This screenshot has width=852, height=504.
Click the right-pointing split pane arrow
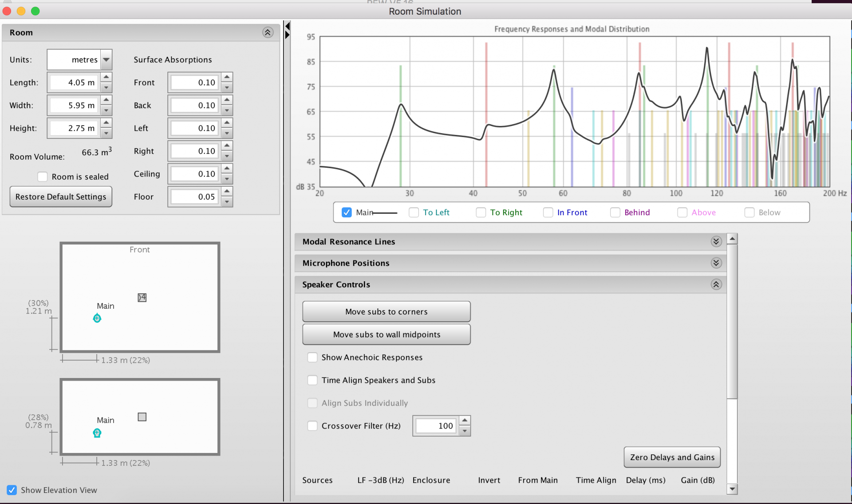(x=288, y=35)
